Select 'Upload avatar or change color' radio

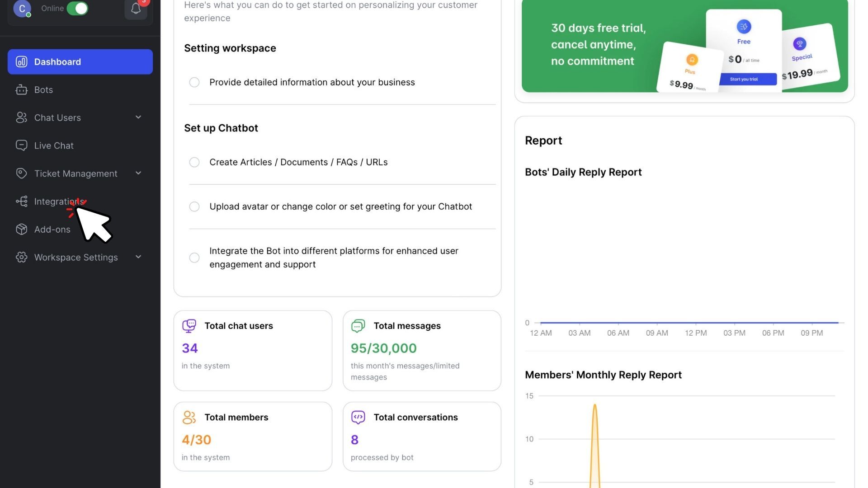(x=194, y=206)
